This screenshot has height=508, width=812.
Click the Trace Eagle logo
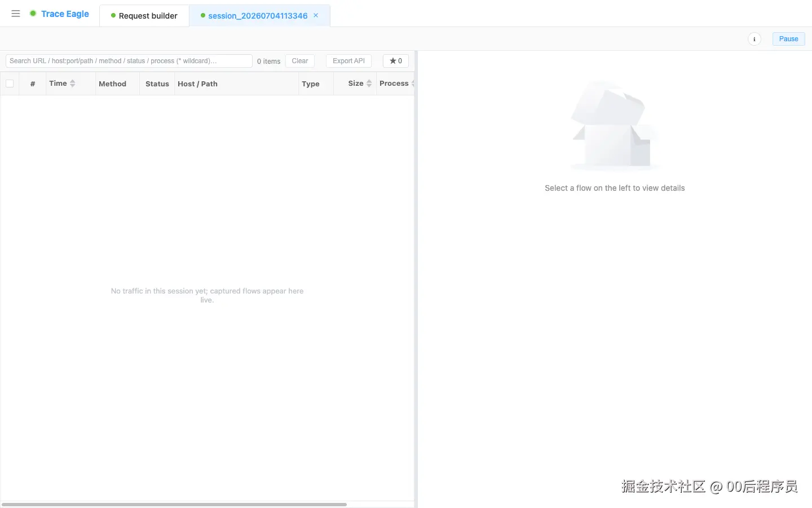tap(59, 14)
